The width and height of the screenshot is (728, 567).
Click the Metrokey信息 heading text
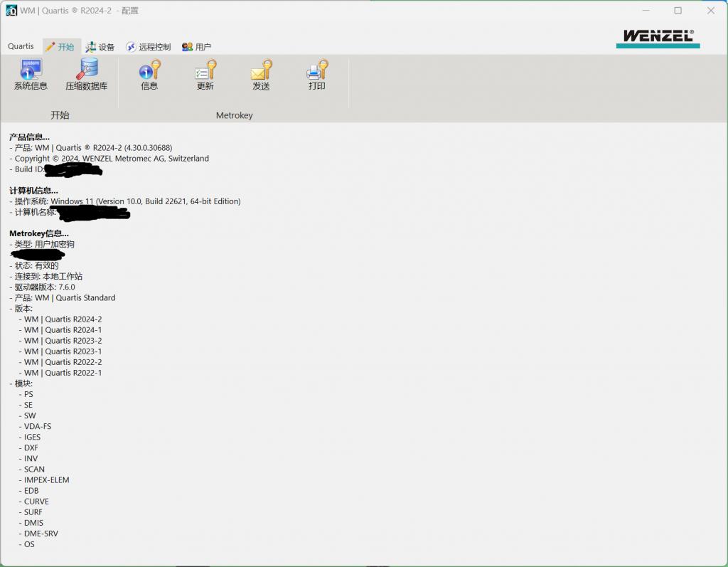(x=38, y=233)
